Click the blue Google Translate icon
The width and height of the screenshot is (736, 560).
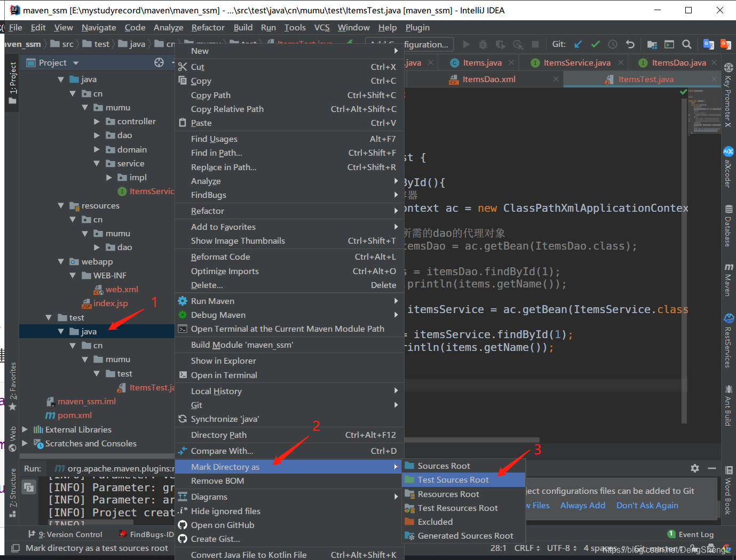click(709, 44)
